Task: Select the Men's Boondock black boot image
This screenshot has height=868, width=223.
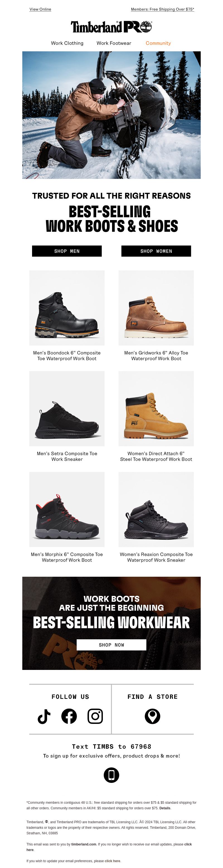Action: pyautogui.click(x=67, y=308)
